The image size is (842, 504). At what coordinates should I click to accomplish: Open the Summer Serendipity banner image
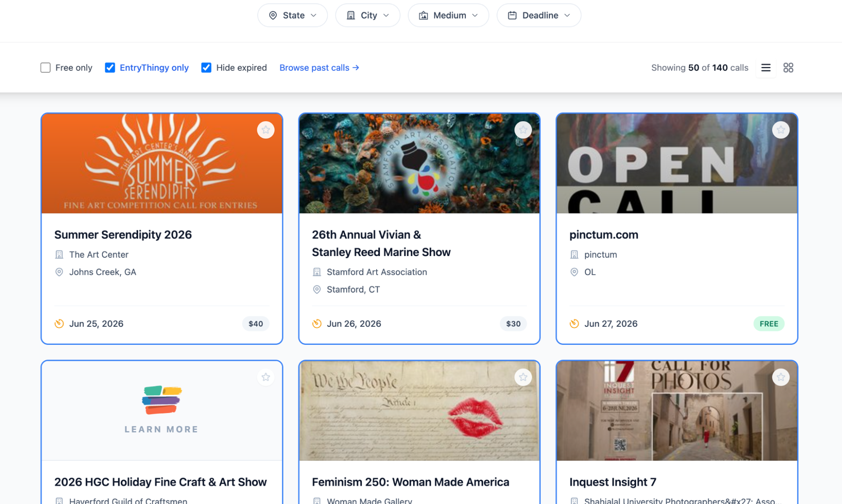[162, 163]
